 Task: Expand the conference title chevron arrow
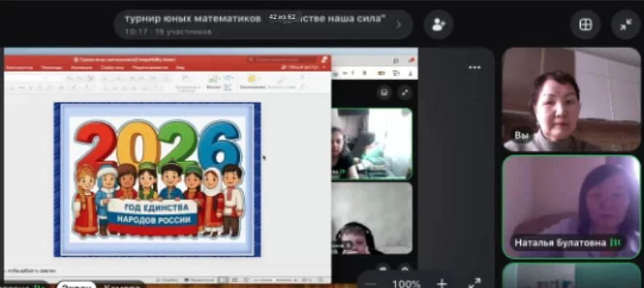398,25
